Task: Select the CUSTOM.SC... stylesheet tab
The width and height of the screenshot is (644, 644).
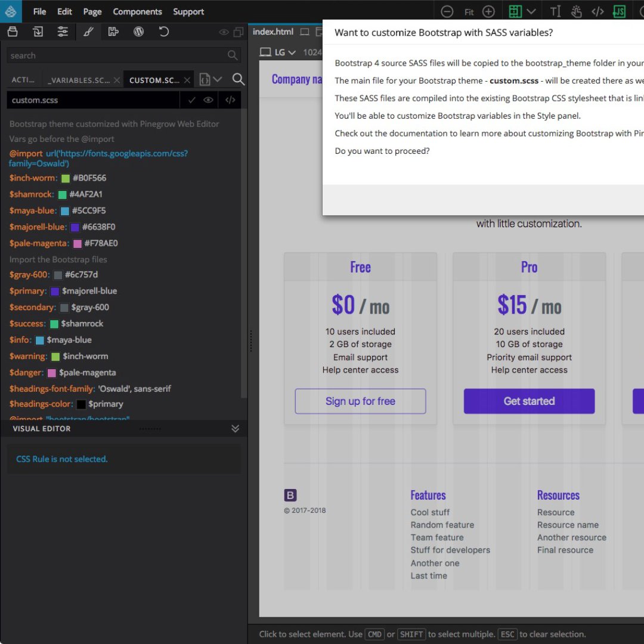Action: (154, 80)
